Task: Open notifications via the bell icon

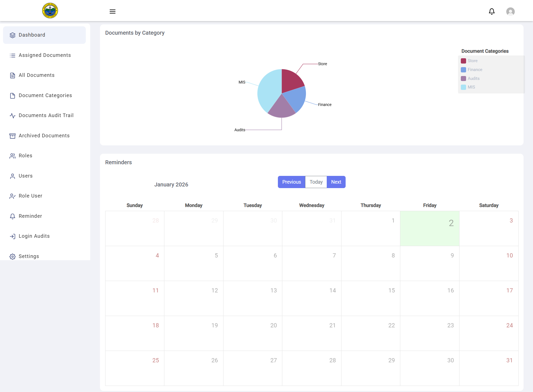Action: (x=492, y=11)
